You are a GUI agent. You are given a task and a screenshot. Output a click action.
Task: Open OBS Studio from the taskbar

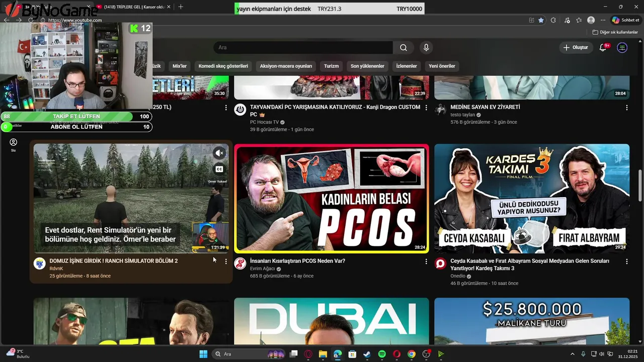coord(426,354)
